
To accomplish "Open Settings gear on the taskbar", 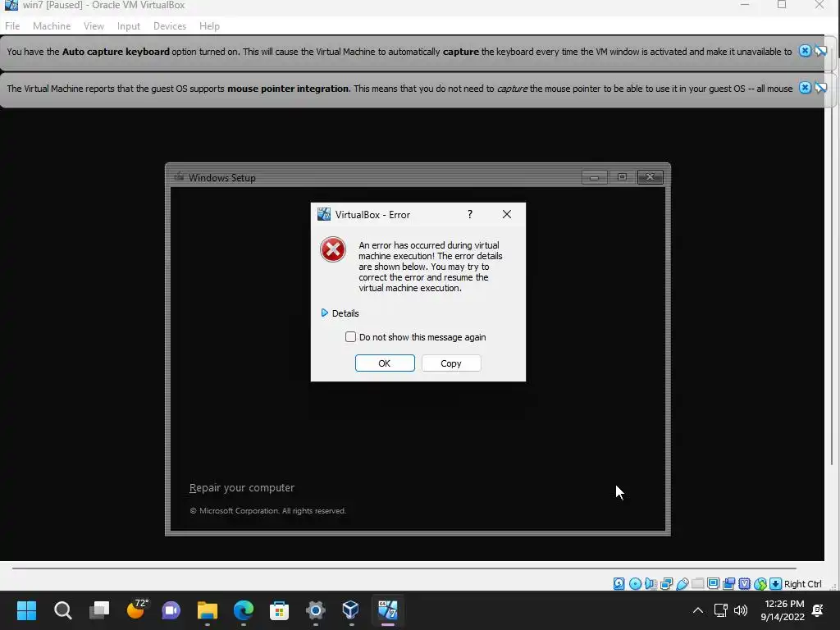I will tap(315, 610).
